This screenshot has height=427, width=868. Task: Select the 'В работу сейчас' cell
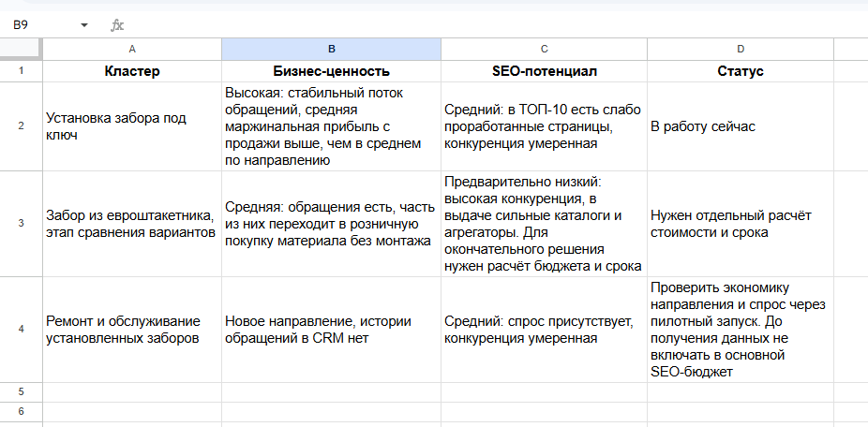click(x=741, y=126)
